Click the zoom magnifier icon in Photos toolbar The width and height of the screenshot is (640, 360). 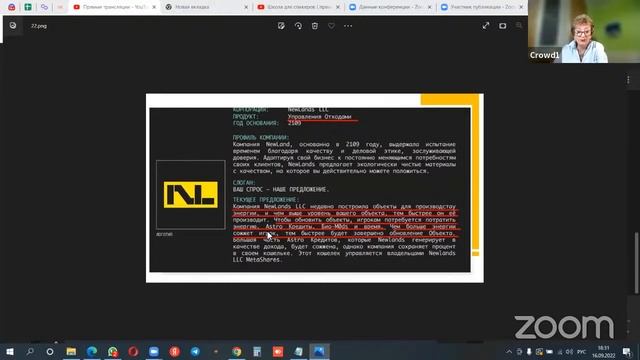click(x=519, y=26)
